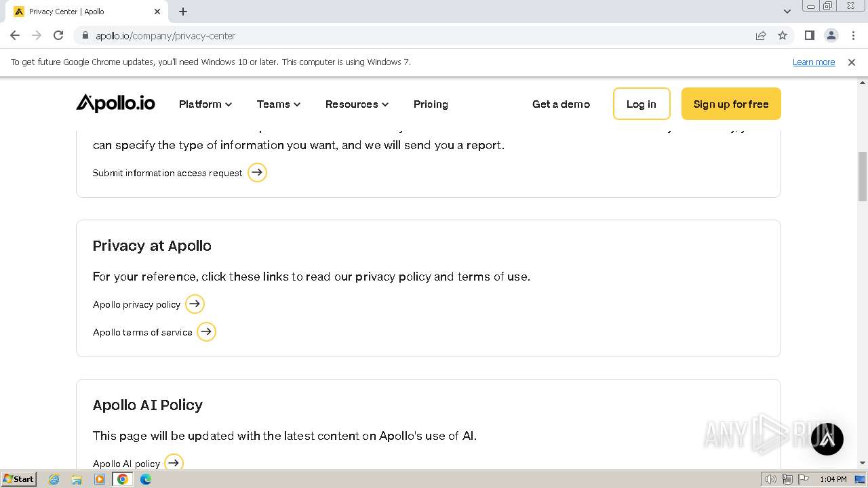Open Windows Explorer folder in taskbar

[77, 479]
